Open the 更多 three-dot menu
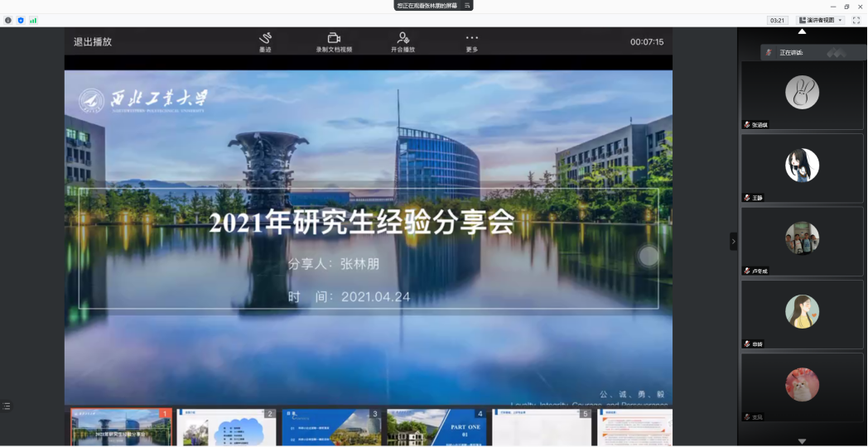868x447 pixels. click(471, 39)
